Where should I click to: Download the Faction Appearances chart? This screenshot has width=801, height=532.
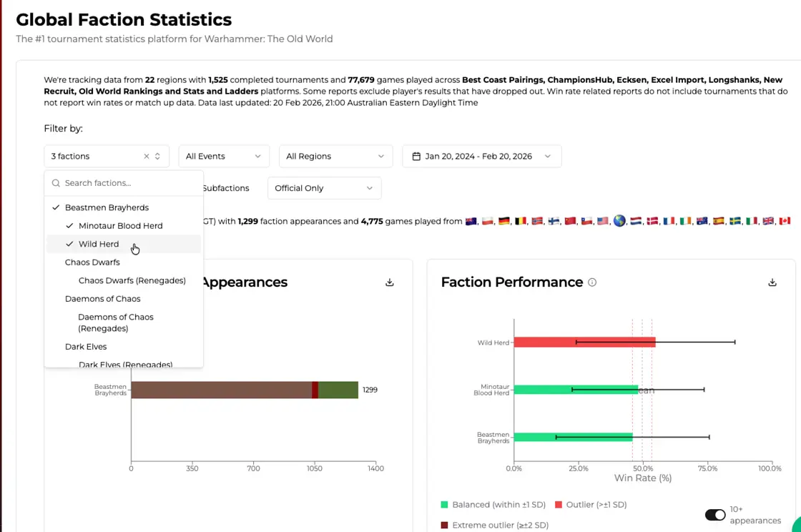point(390,282)
